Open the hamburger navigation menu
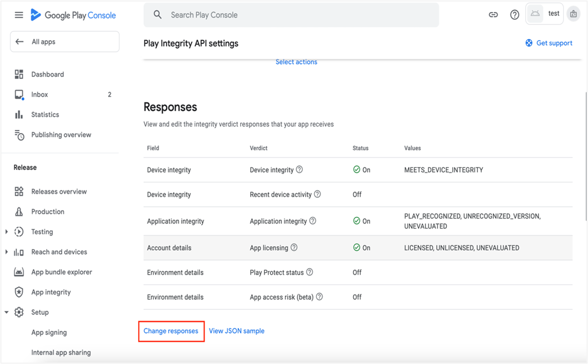This screenshot has width=588, height=364. click(19, 15)
